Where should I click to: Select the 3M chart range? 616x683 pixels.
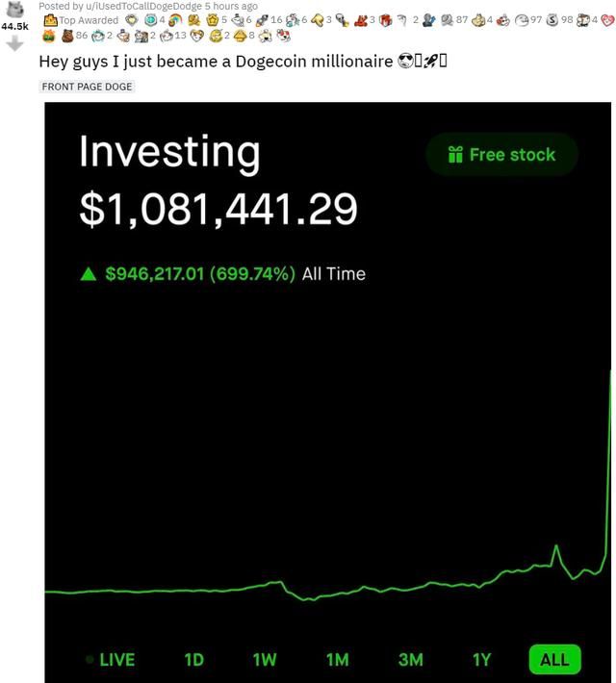click(410, 660)
